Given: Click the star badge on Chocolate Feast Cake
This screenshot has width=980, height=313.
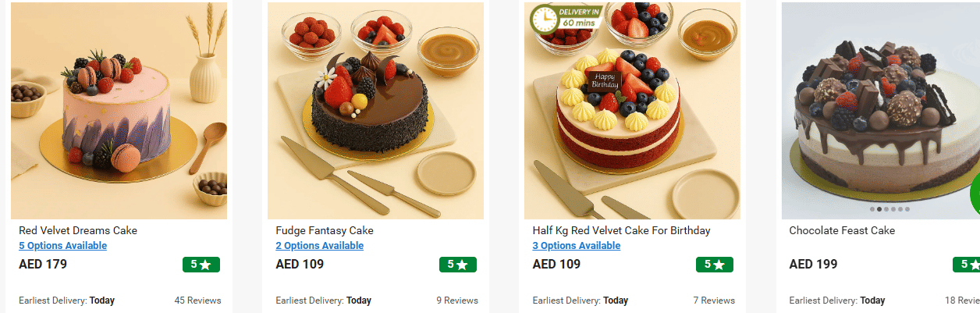Looking at the screenshot, I should click(x=966, y=265).
